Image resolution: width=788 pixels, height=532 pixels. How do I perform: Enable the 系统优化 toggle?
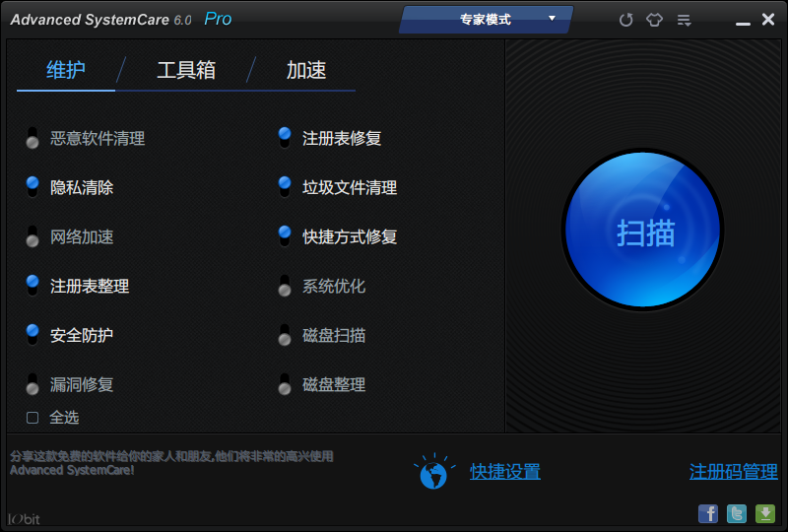point(285,286)
